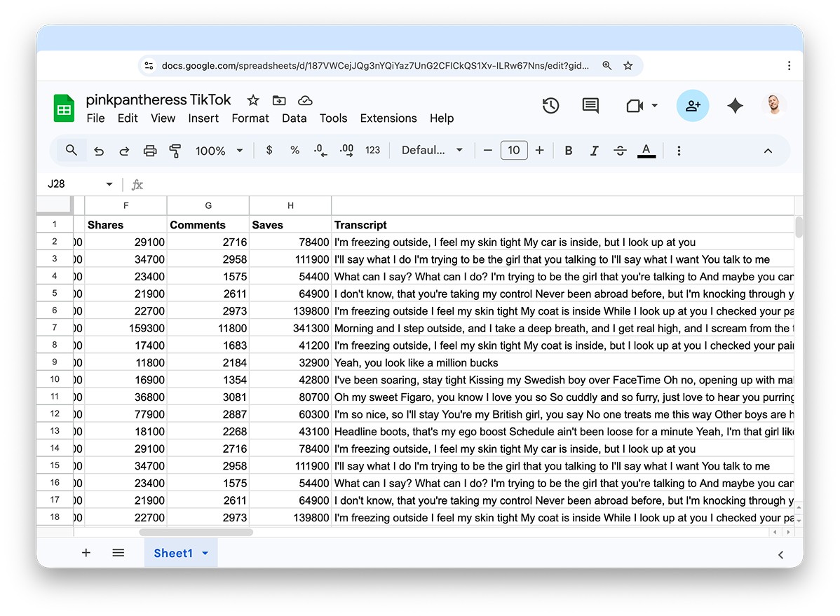Open Meet call options dropdown arrow
Viewport: 840px width, 616px height.
point(655,106)
